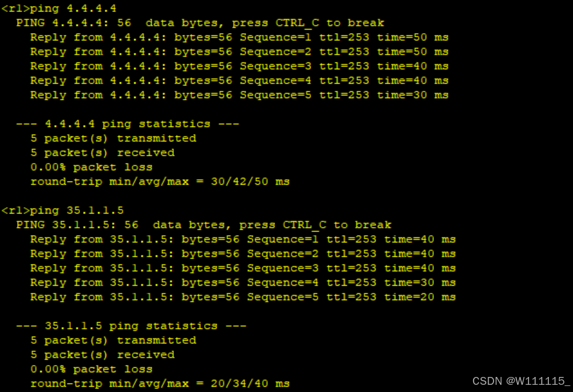
Task: Click the second '5 packet(s) received' line
Action: click(x=102, y=355)
